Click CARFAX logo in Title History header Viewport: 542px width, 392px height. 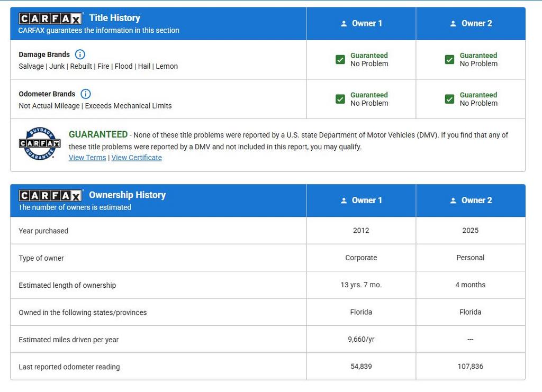[50, 19]
